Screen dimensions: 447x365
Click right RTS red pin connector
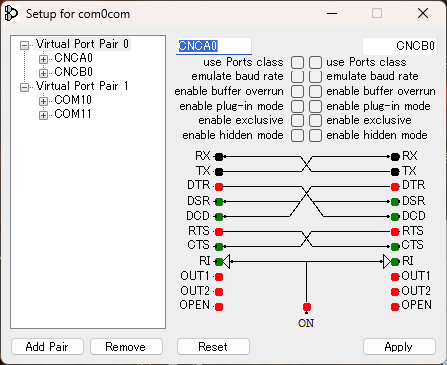(395, 231)
